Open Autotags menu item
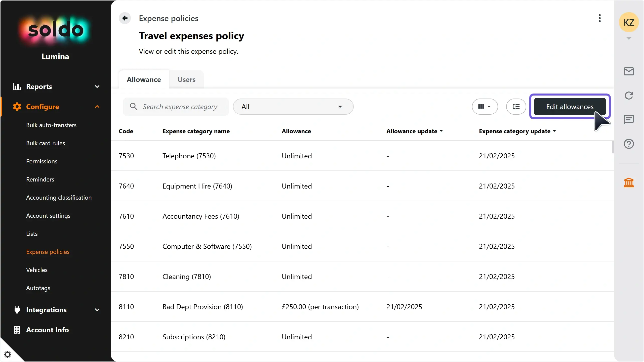The width and height of the screenshot is (644, 362). pos(38,288)
